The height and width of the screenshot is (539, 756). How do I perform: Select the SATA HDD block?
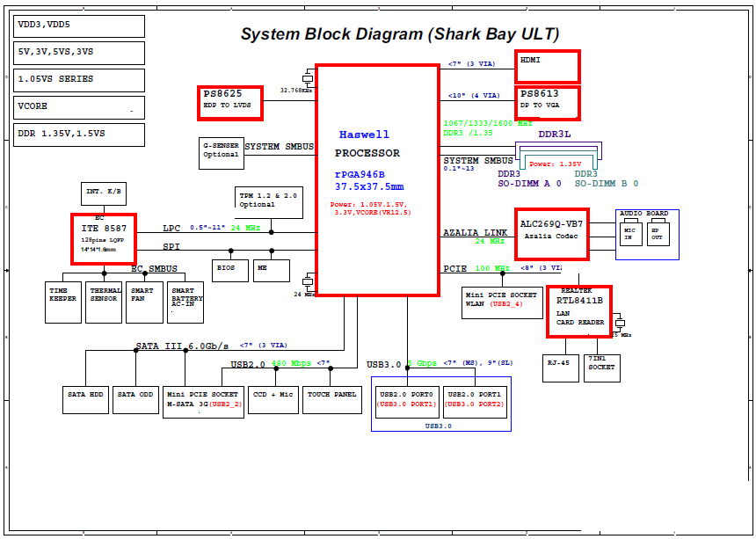pyautogui.click(x=86, y=400)
